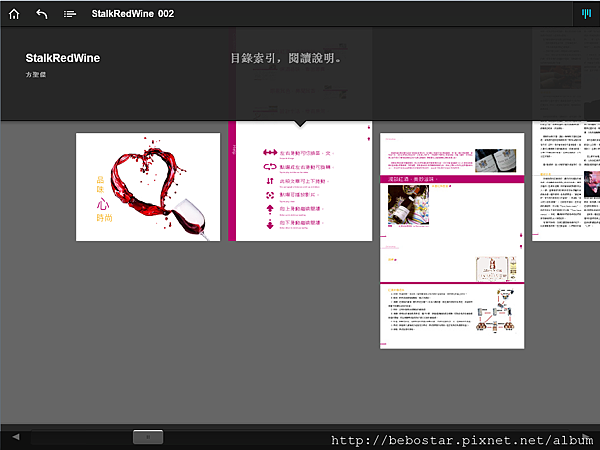Image resolution: width=600 pixels, height=450 pixels.
Task: Click the author name 方聖傑
Action: point(36,75)
